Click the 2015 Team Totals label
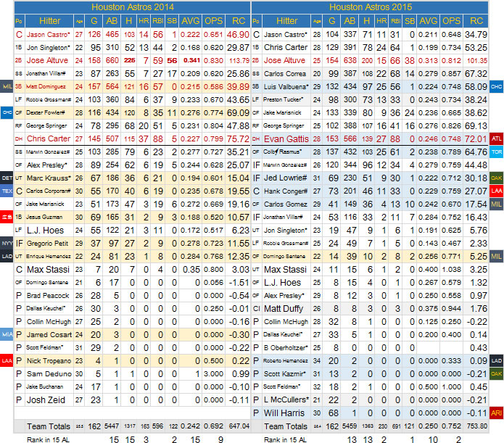504x443 pixels. click(x=286, y=426)
